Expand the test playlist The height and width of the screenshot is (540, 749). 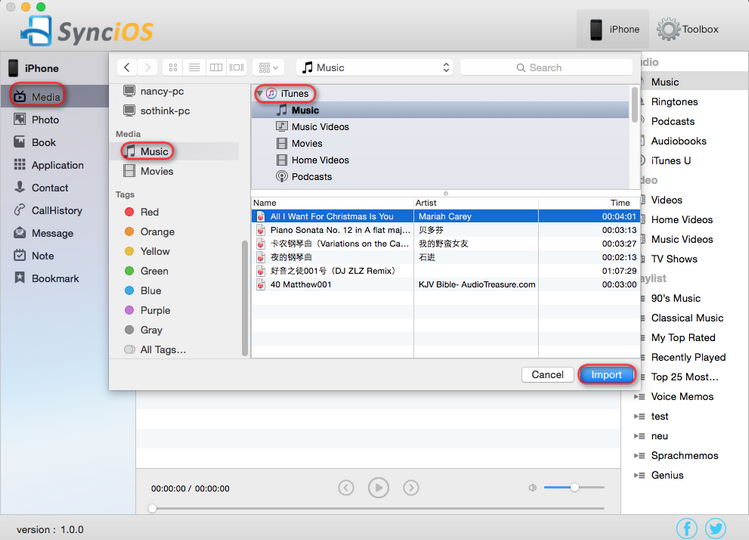[637, 416]
